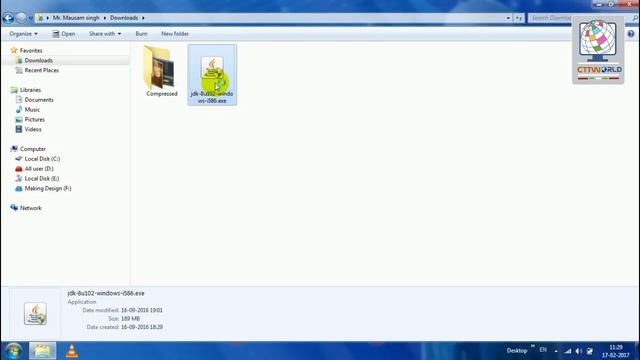Expand the Desktop toolbar chevron

(533, 346)
